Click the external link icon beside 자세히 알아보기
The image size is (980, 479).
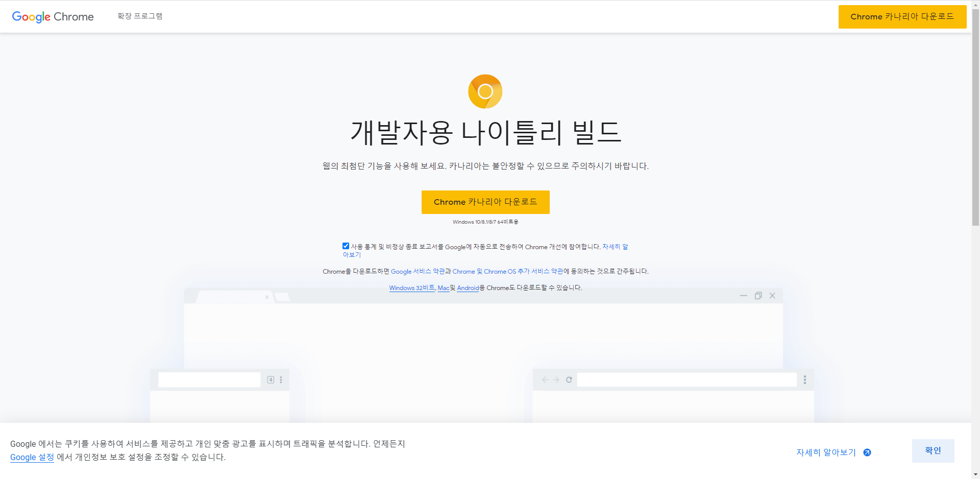point(867,452)
